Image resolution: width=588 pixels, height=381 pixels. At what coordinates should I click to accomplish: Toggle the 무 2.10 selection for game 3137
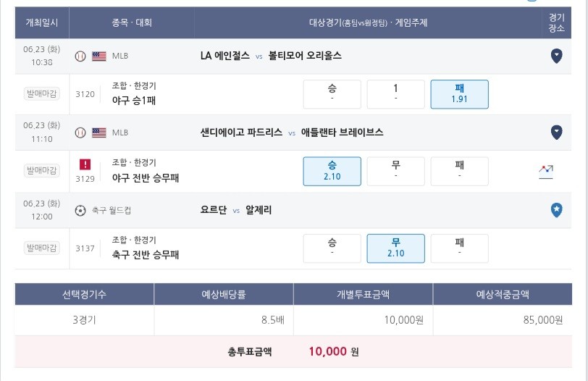[395, 248]
